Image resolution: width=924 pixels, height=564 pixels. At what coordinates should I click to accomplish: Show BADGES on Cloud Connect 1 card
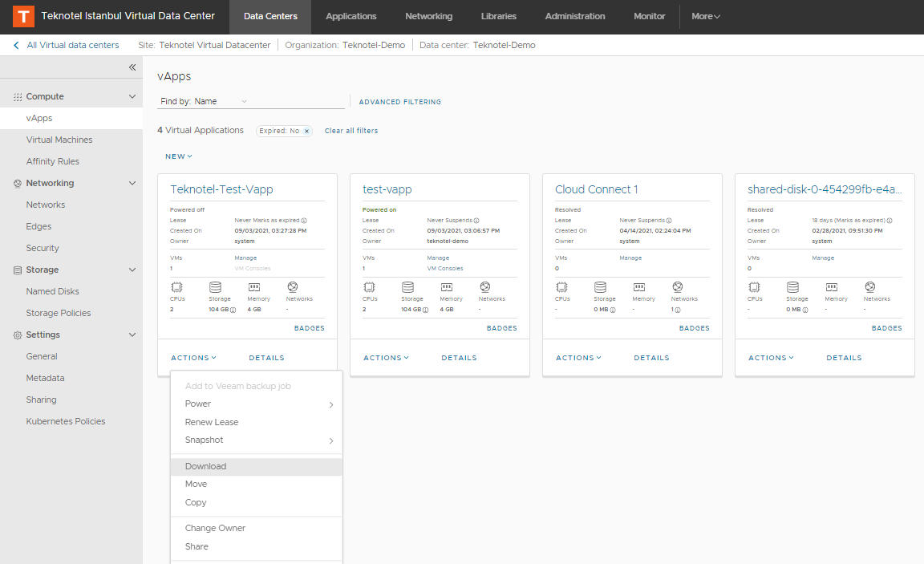point(694,328)
